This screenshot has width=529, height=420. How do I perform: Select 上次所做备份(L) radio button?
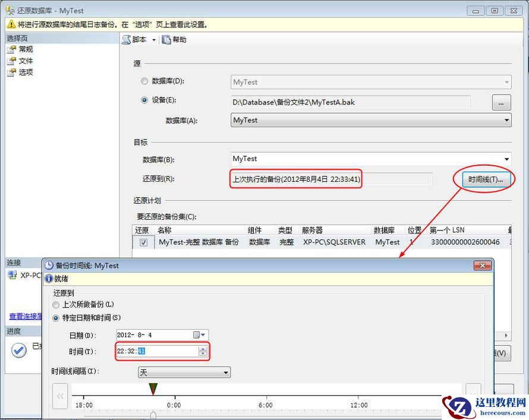pyautogui.click(x=56, y=305)
